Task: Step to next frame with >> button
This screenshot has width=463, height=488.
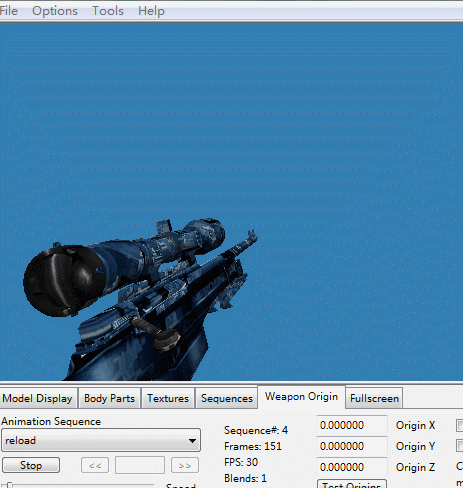Action: point(185,465)
